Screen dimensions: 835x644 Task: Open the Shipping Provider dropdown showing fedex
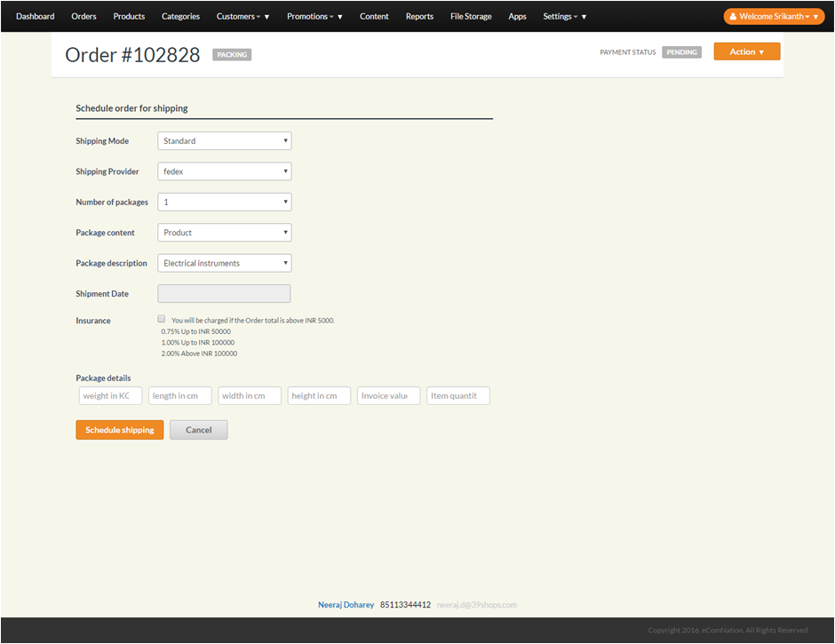[224, 171]
